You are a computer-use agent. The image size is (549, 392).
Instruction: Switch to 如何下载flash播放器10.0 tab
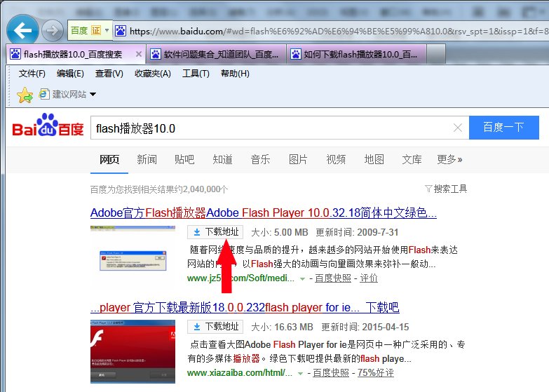point(356,54)
